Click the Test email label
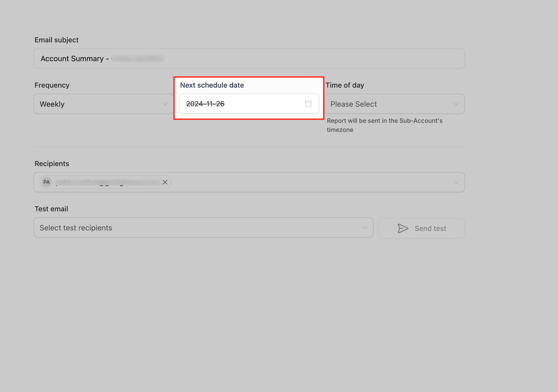The image size is (558, 392). (x=51, y=209)
